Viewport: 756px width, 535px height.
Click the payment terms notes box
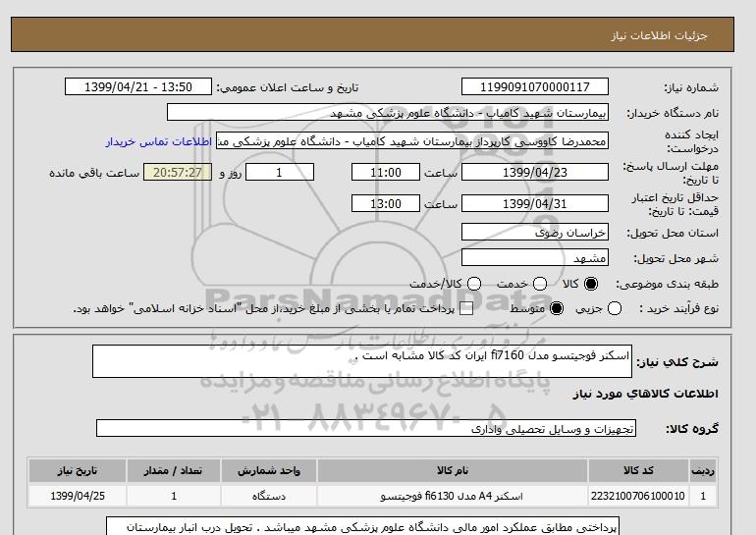(362, 526)
